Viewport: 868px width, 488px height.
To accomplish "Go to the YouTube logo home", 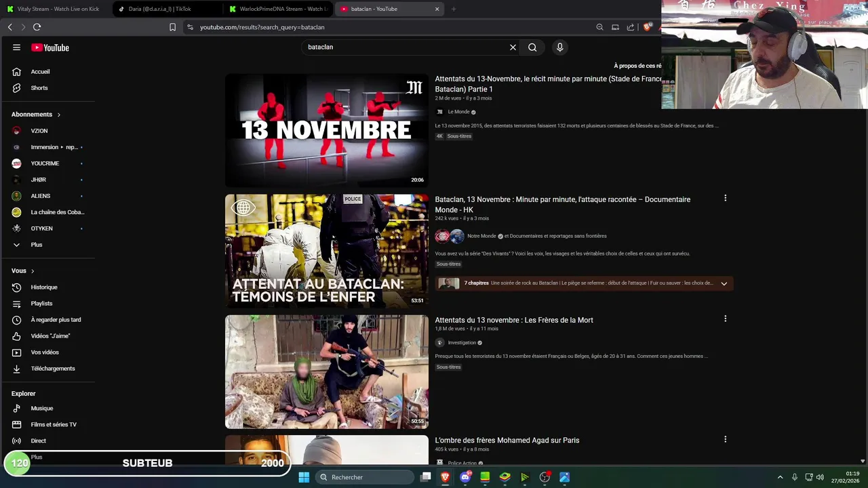I will pyautogui.click(x=50, y=47).
